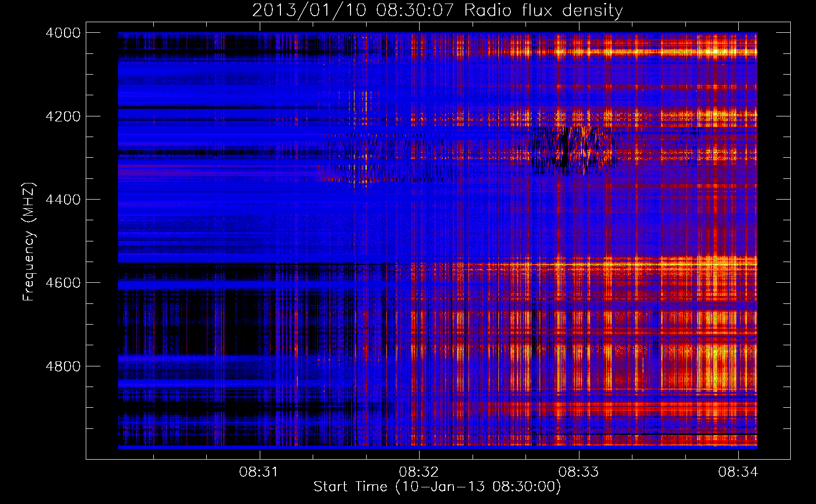Click the Start Time (10-Jan-13 08:30:00) axis label
This screenshot has width=816, height=504.
coord(437,487)
